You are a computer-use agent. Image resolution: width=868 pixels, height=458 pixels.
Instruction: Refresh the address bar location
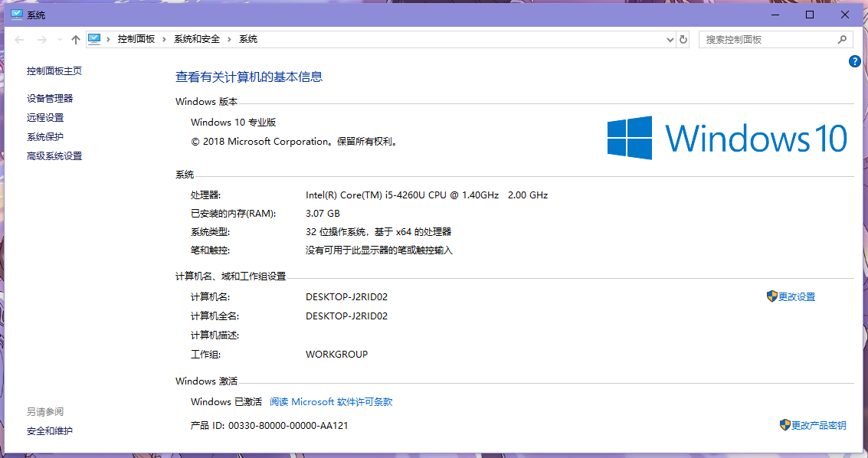(683, 39)
